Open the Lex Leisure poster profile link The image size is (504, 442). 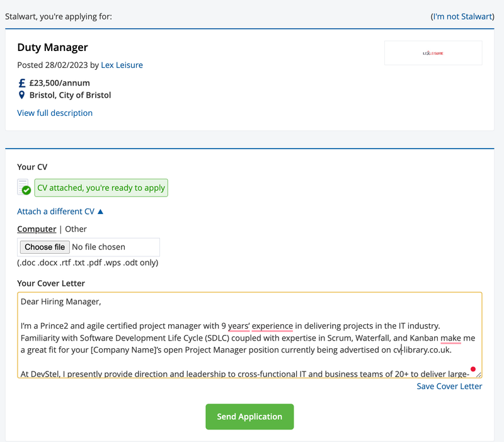(122, 65)
